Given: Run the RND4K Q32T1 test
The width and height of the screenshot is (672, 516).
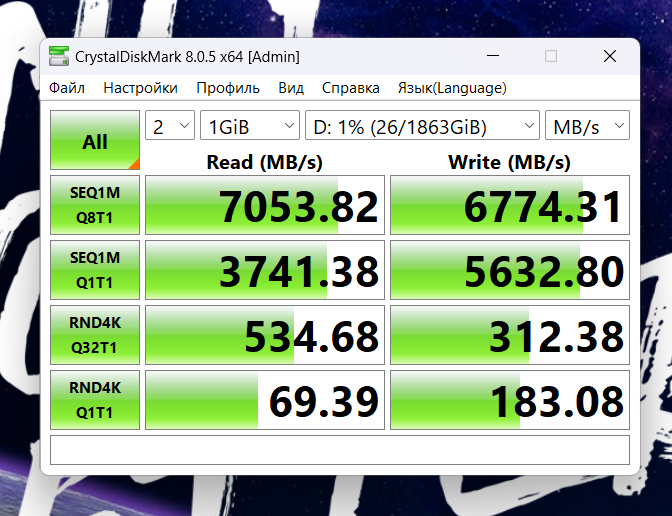Looking at the screenshot, I should coord(95,335).
